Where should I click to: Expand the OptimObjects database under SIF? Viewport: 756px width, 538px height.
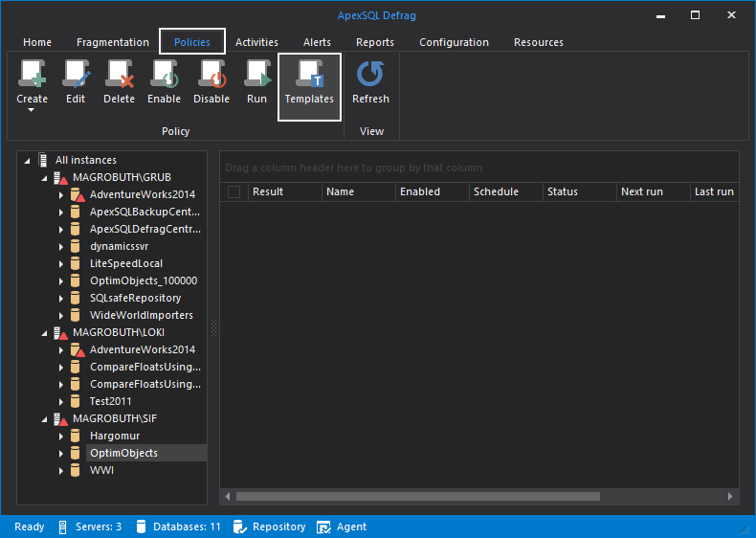pos(61,454)
